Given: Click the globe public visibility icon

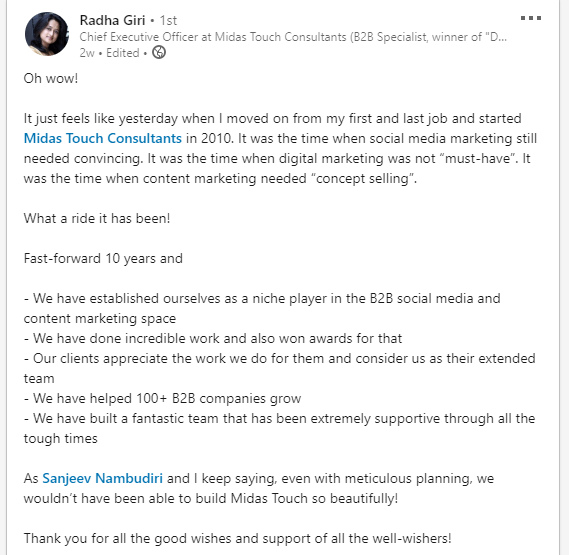Looking at the screenshot, I should [x=159, y=53].
